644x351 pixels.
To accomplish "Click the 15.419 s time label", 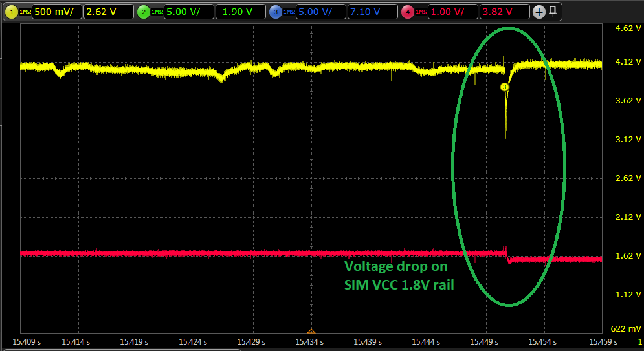I will click(134, 341).
